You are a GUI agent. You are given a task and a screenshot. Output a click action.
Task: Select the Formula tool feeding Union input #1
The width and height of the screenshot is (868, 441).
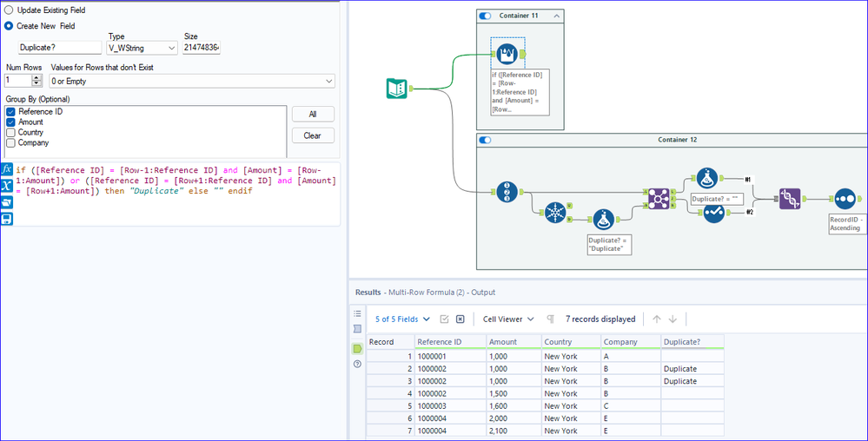[x=707, y=178]
